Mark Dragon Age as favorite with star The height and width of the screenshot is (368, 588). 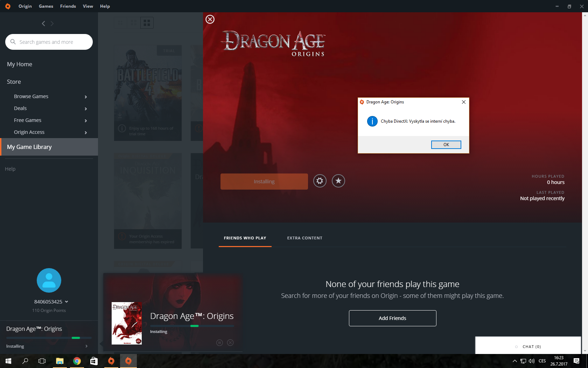tap(338, 181)
